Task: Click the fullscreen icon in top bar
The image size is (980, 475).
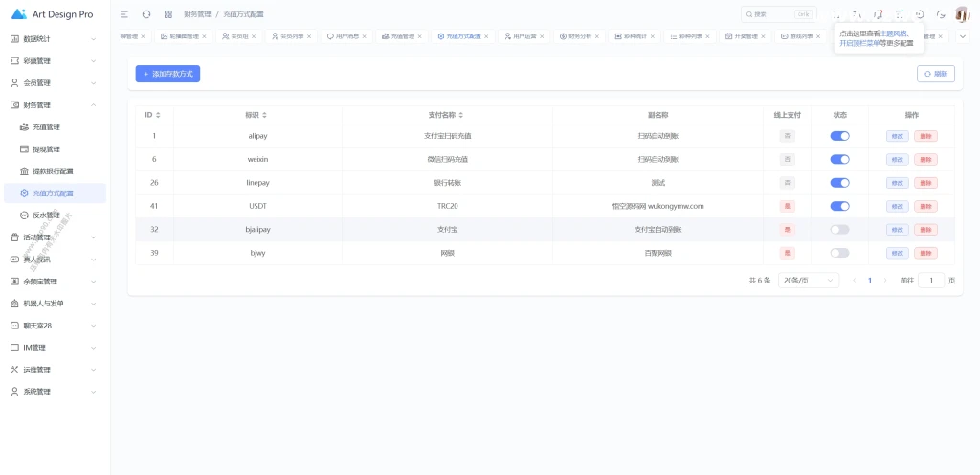Action: point(836,13)
